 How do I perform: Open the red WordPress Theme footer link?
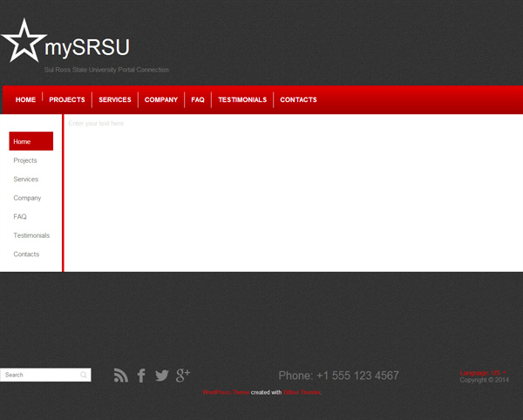pyautogui.click(x=226, y=393)
